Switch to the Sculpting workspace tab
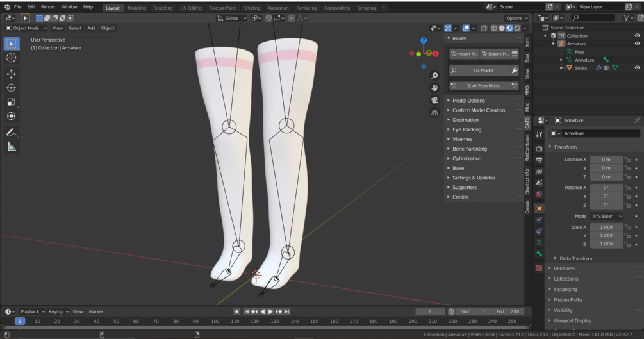 [163, 8]
